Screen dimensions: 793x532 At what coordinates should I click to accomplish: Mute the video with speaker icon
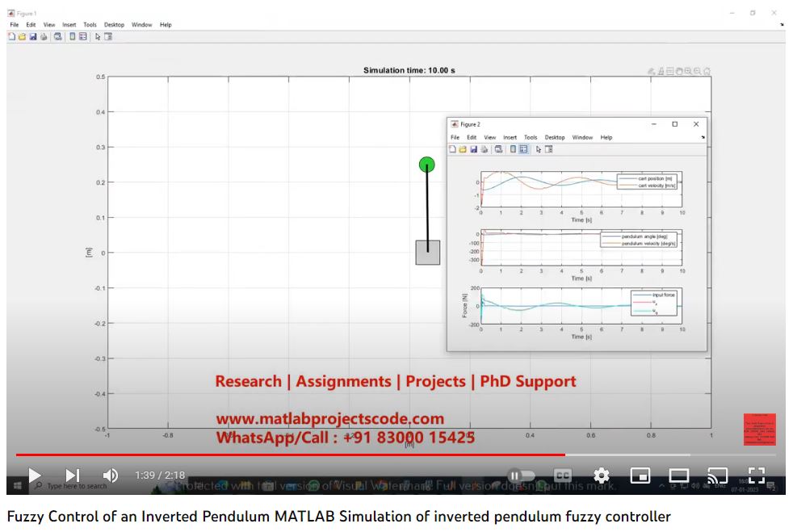tap(111, 475)
